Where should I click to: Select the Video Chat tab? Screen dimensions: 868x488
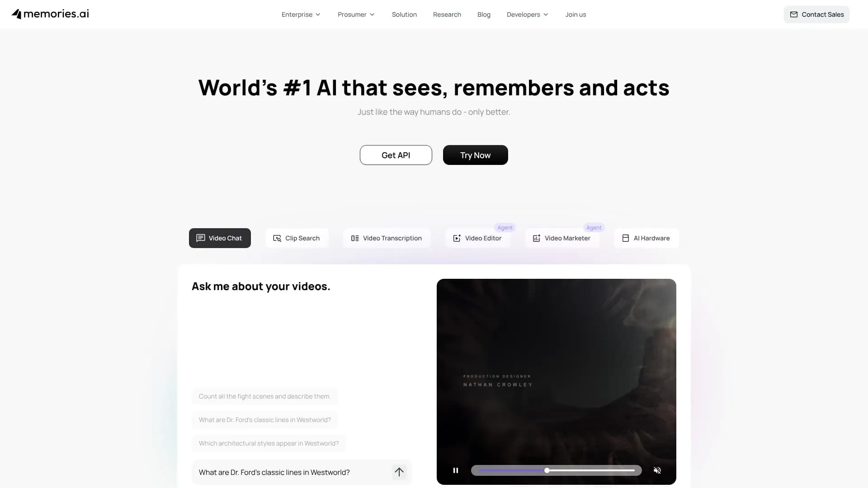click(x=220, y=238)
